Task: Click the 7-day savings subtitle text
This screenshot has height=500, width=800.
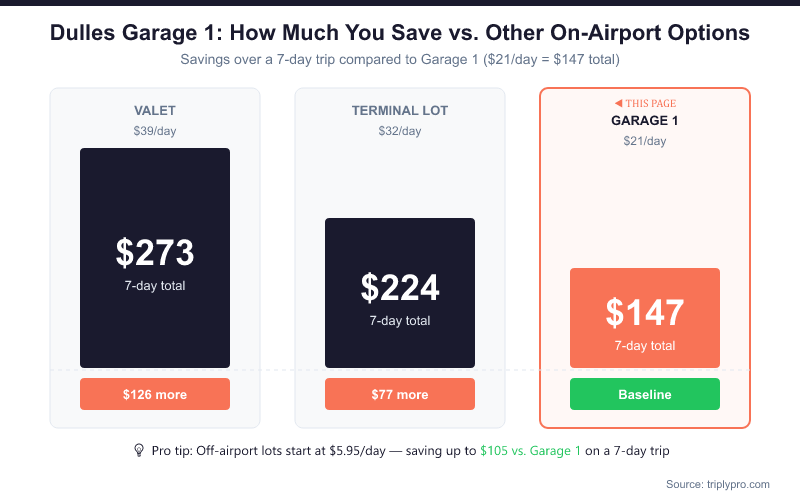Action: (400, 60)
